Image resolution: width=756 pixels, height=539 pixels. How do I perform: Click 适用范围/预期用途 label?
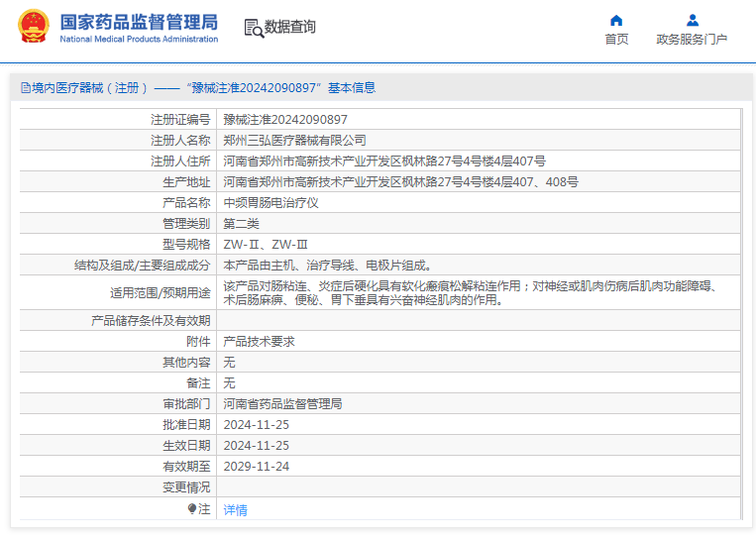pyautogui.click(x=161, y=292)
